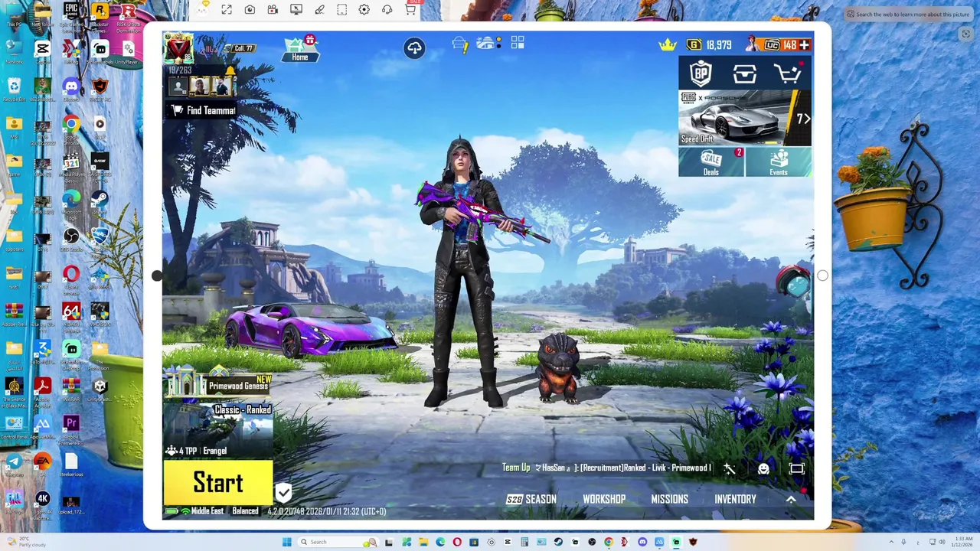
Task: Open the Steam desktop shortcut
Action: point(100,202)
